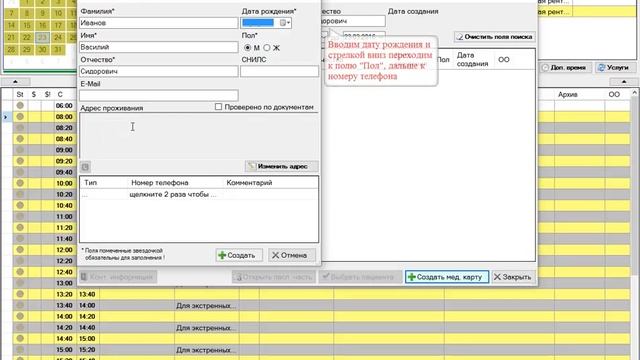
Task: Click the Закрыть button in search dialog
Action: 513,277
